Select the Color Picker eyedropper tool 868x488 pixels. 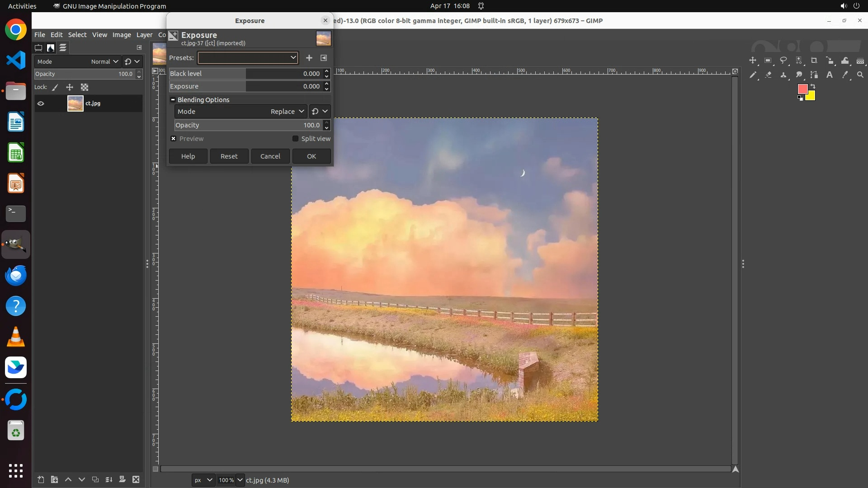[x=845, y=75]
